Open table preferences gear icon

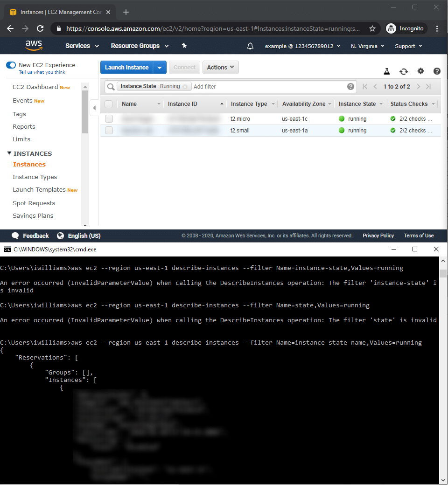[420, 71]
